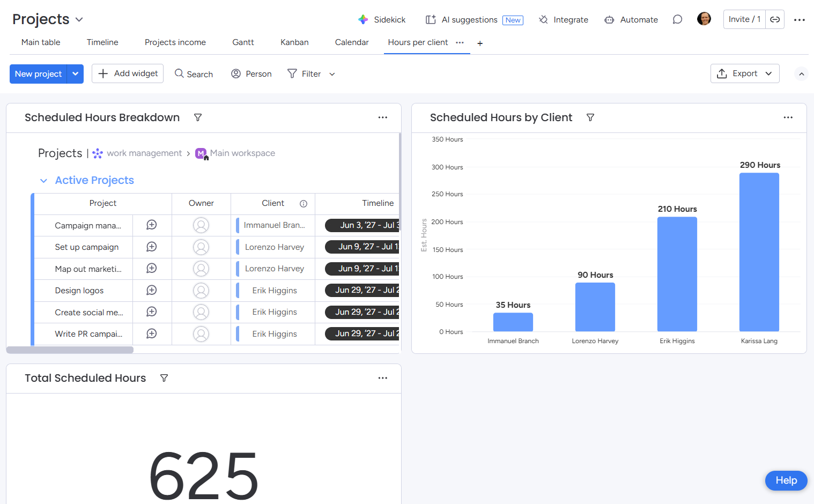Open the Design logos project cell
814x504 pixels.
(79, 291)
